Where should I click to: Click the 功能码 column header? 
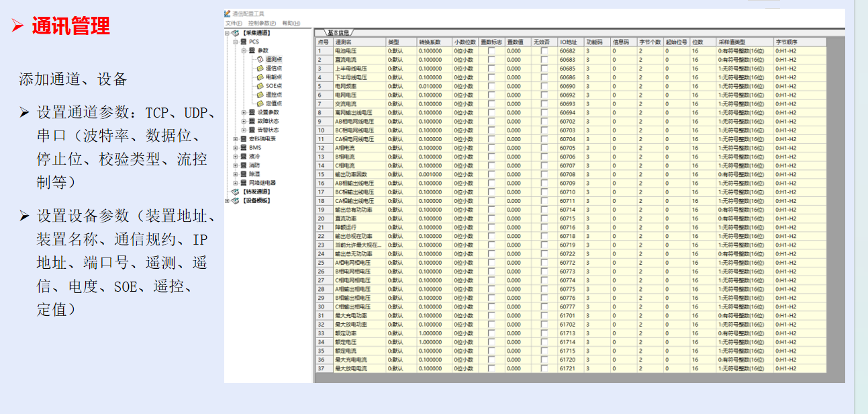point(597,42)
